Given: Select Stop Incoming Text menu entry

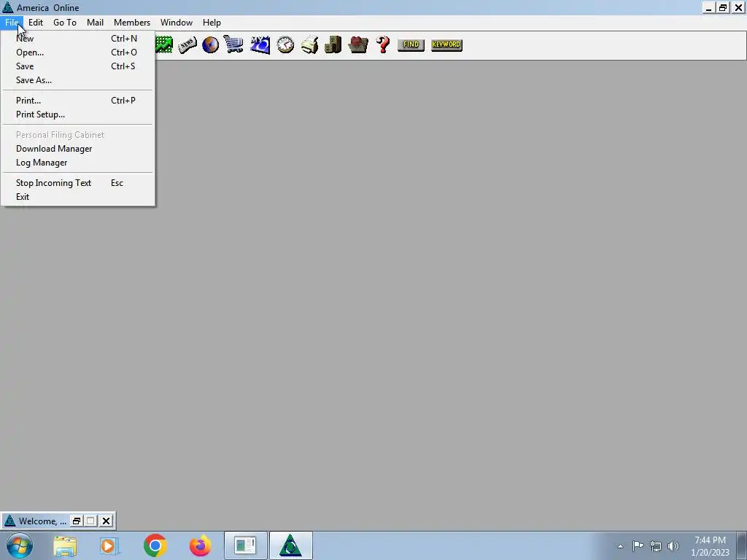Looking at the screenshot, I should pyautogui.click(x=77, y=183).
